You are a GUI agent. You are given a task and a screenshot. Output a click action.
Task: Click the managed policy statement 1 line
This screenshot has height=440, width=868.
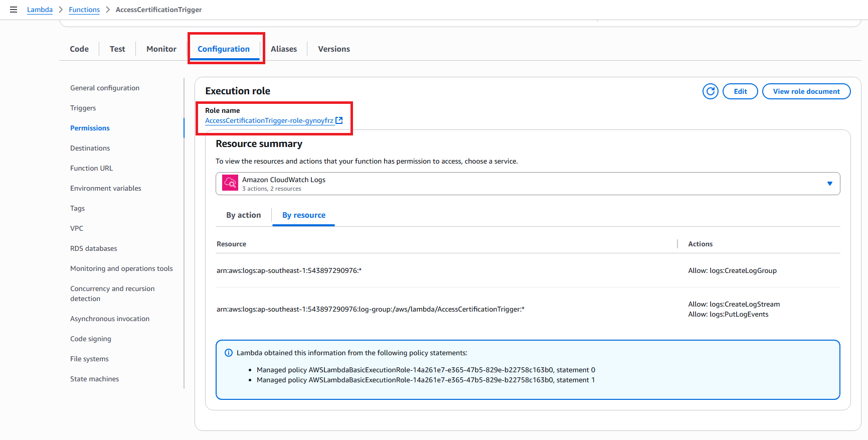click(426, 380)
